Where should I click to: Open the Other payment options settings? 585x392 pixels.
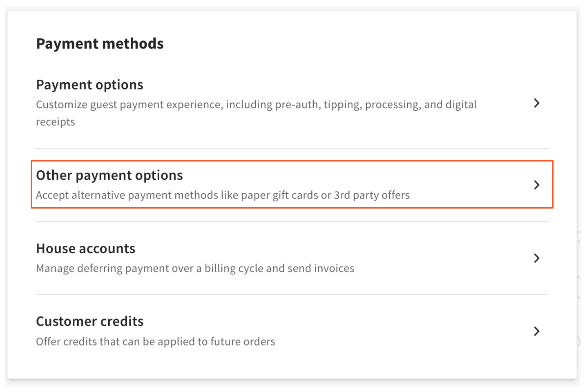pyautogui.click(x=286, y=185)
